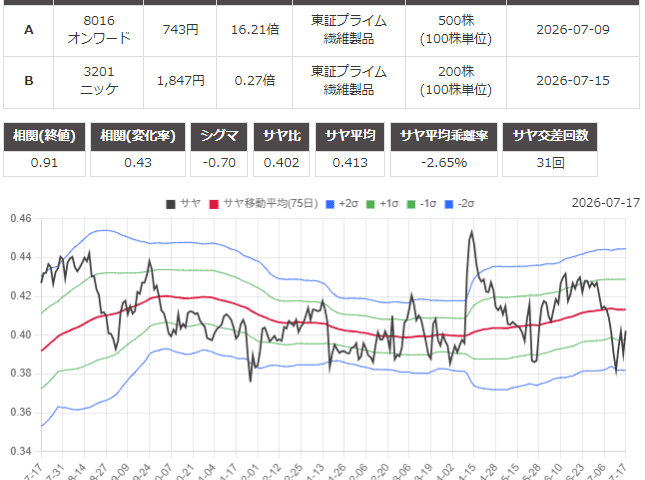Image resolution: width=645 pixels, height=480 pixels.
Task: Click the 2026-07-17 chart date label
Action: coord(606,203)
